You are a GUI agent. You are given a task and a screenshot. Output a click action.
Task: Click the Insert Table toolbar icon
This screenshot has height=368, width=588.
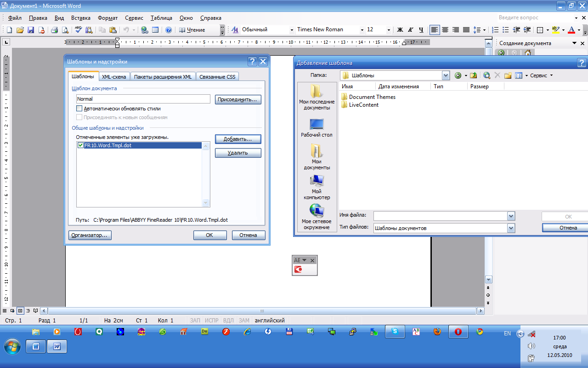click(x=155, y=30)
